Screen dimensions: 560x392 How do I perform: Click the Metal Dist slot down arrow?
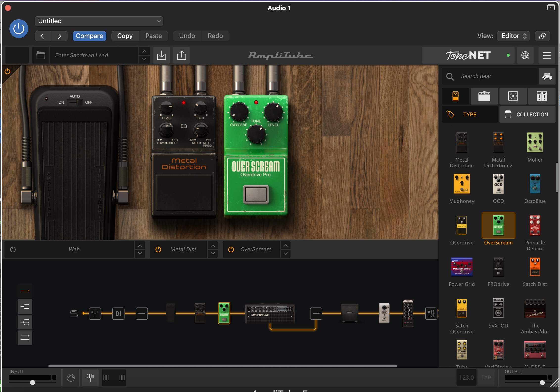coord(213,253)
